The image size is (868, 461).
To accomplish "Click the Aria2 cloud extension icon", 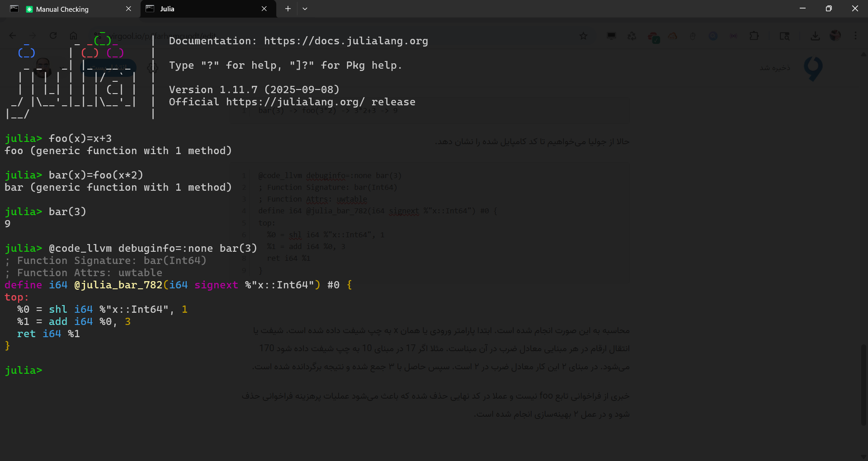I will [673, 36].
